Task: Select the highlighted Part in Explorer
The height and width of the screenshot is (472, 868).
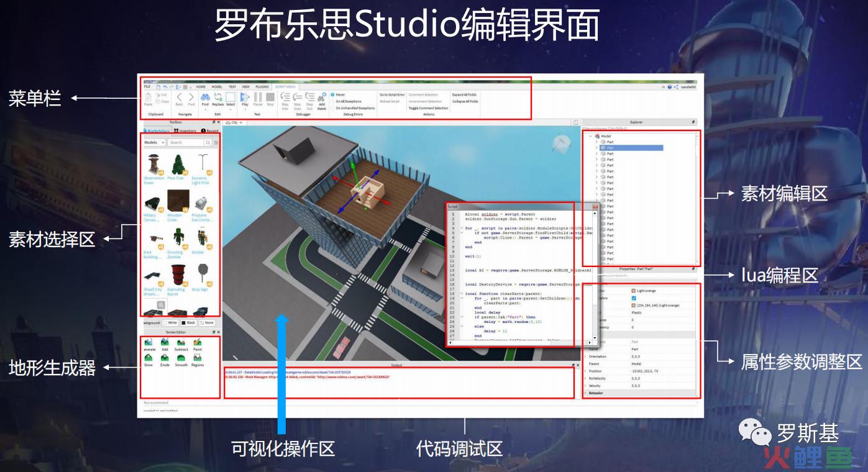Action: coord(632,148)
